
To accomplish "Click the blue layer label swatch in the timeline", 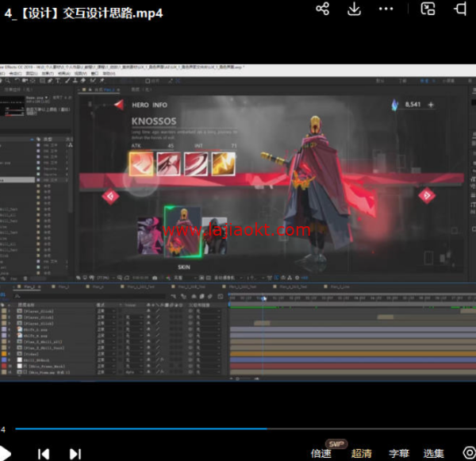I will 4,360.
